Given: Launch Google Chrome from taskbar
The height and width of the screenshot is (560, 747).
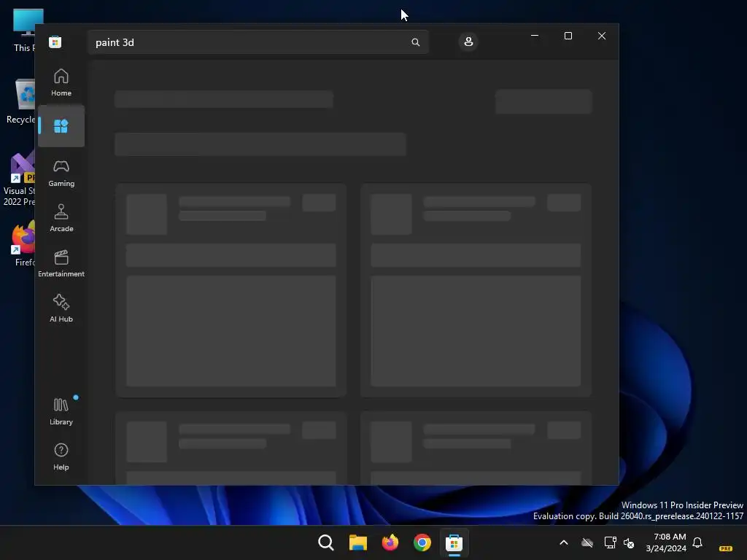Looking at the screenshot, I should tap(422, 542).
